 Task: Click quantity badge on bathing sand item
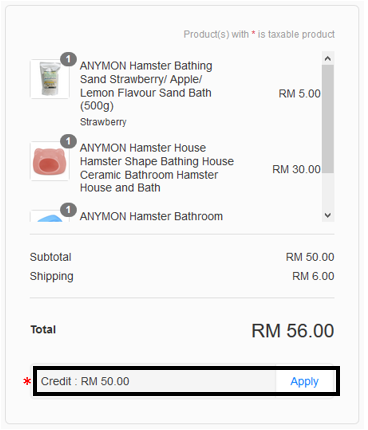[68, 59]
